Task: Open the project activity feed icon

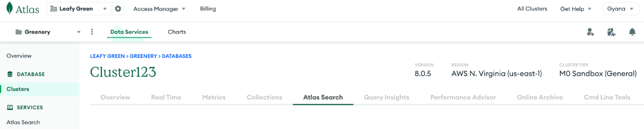Action: (x=611, y=32)
